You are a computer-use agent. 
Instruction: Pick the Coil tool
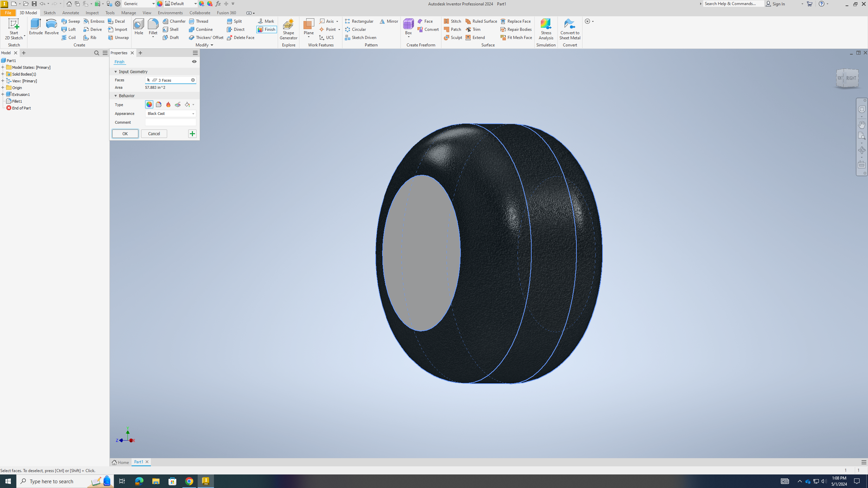(68, 37)
